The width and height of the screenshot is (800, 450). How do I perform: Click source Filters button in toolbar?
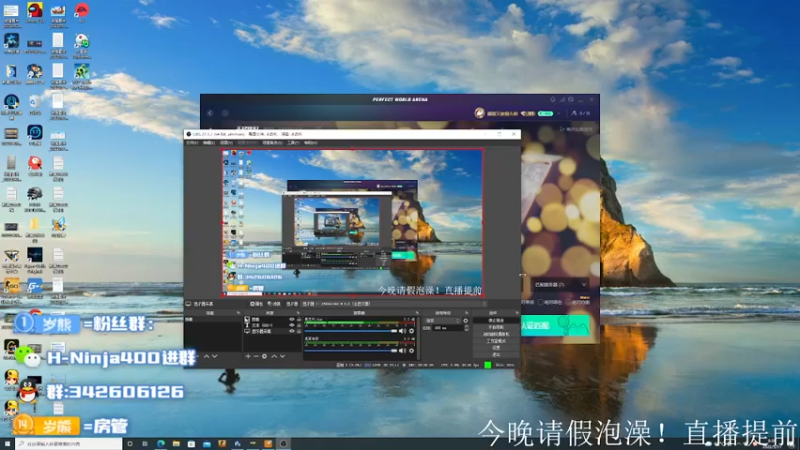point(274,304)
